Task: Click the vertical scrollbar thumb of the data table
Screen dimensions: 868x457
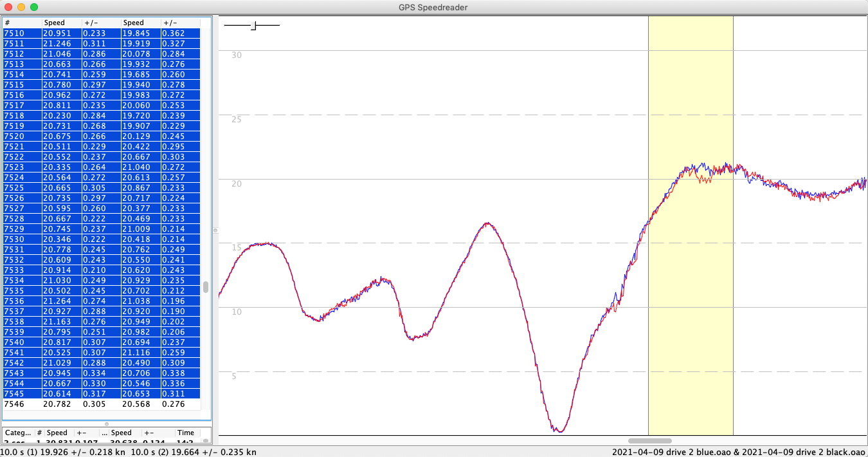Action: click(206, 286)
